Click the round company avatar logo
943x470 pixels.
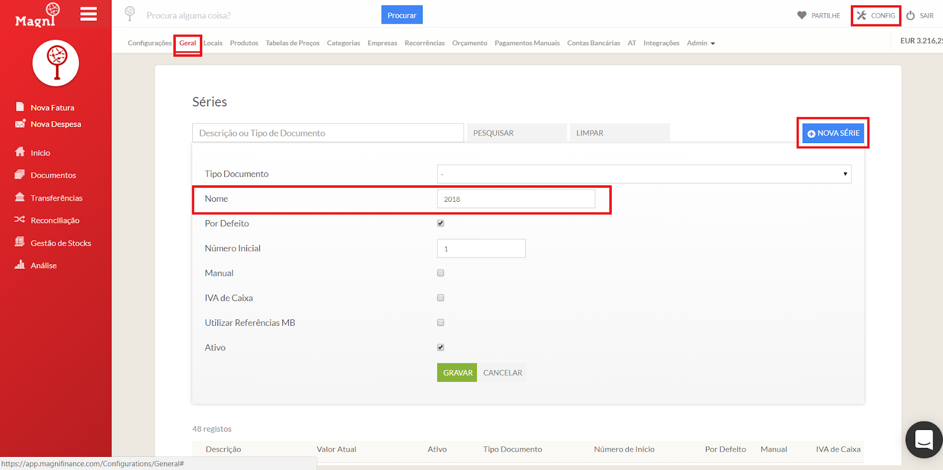coord(56,62)
